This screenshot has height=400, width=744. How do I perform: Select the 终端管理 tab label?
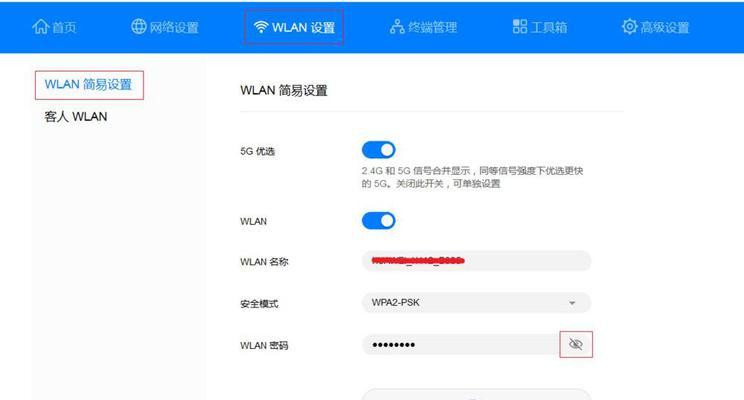pos(432,28)
